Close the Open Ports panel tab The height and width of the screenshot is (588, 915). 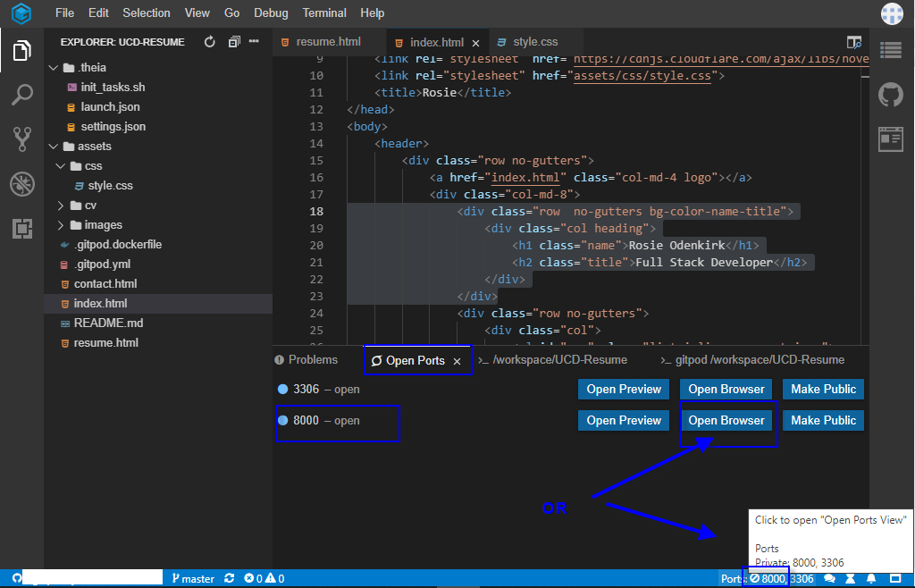click(457, 361)
